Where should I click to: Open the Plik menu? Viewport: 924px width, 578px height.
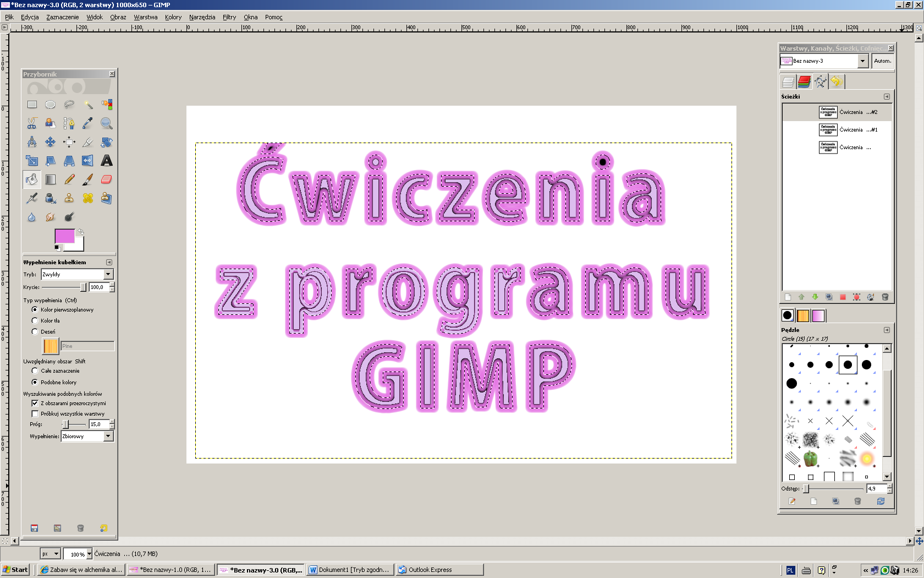pos(9,17)
